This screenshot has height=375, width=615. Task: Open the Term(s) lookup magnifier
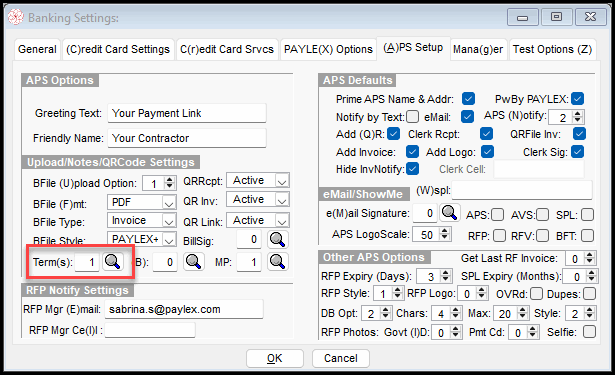[x=113, y=262]
